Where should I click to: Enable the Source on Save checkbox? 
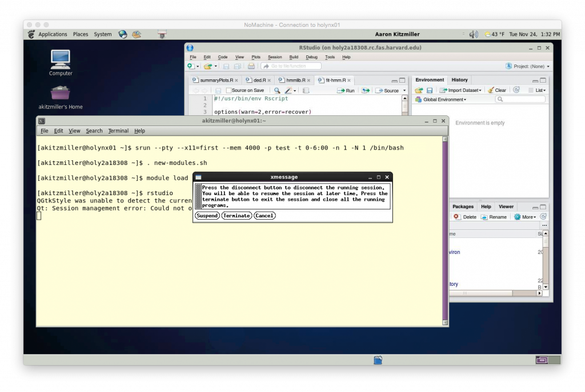229,90
